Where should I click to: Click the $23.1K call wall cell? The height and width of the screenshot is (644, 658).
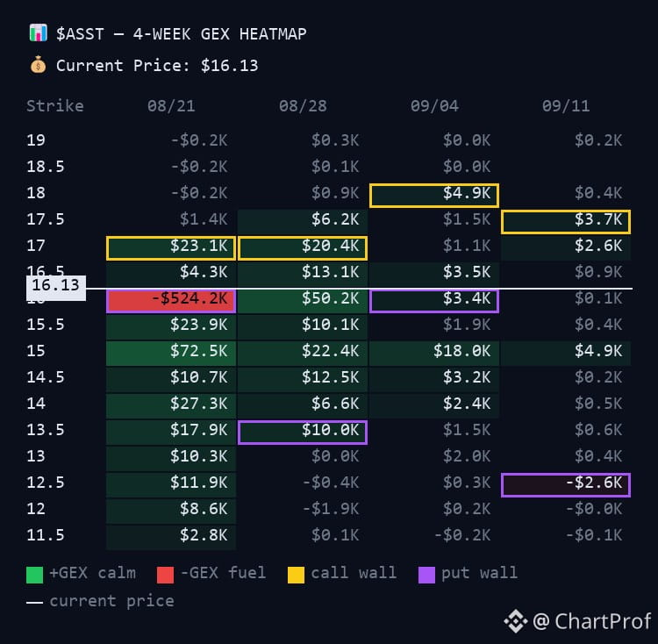point(171,248)
